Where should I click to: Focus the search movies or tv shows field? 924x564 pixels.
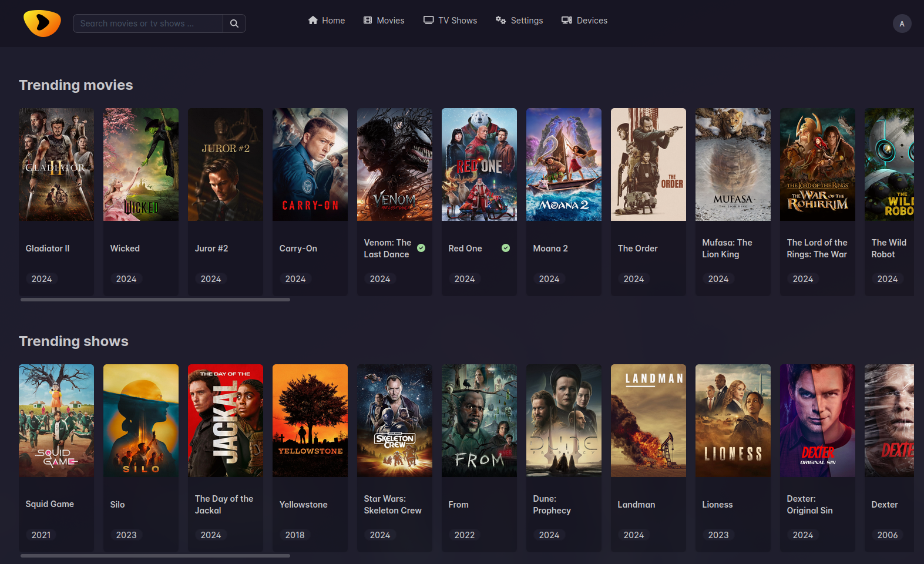(148, 23)
